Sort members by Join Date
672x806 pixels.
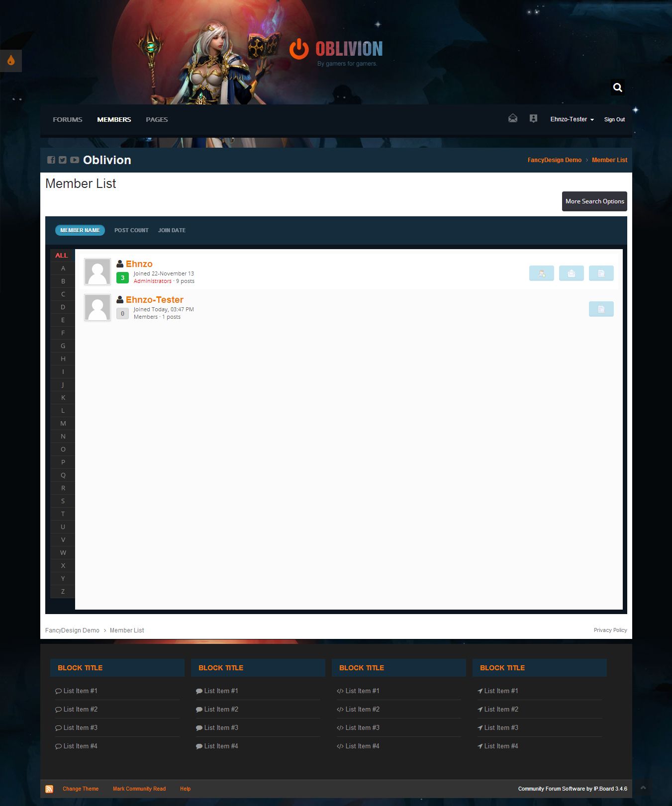[172, 230]
